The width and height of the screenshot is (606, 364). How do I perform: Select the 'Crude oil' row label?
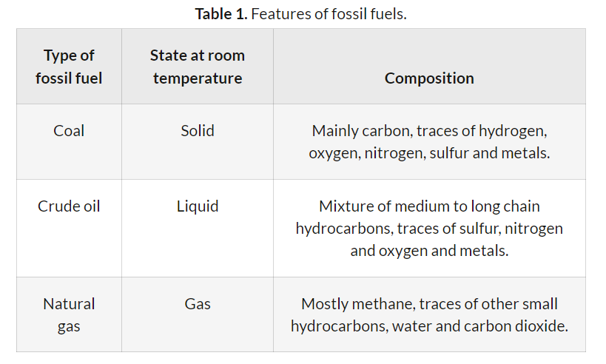tap(69, 206)
